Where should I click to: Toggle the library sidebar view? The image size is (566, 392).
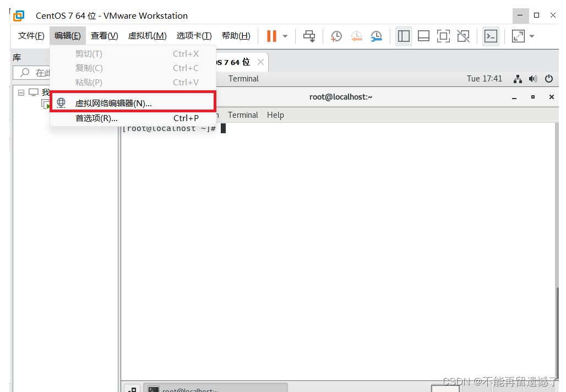click(x=404, y=36)
